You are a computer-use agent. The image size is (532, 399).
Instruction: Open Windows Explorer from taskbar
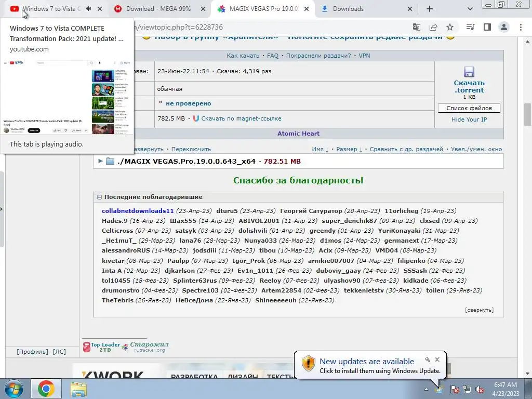(78, 389)
